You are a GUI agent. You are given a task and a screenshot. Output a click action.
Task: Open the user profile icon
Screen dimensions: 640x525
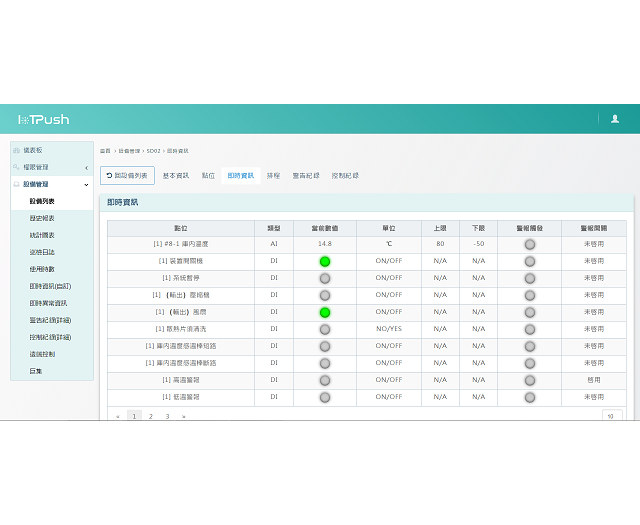[x=614, y=119]
